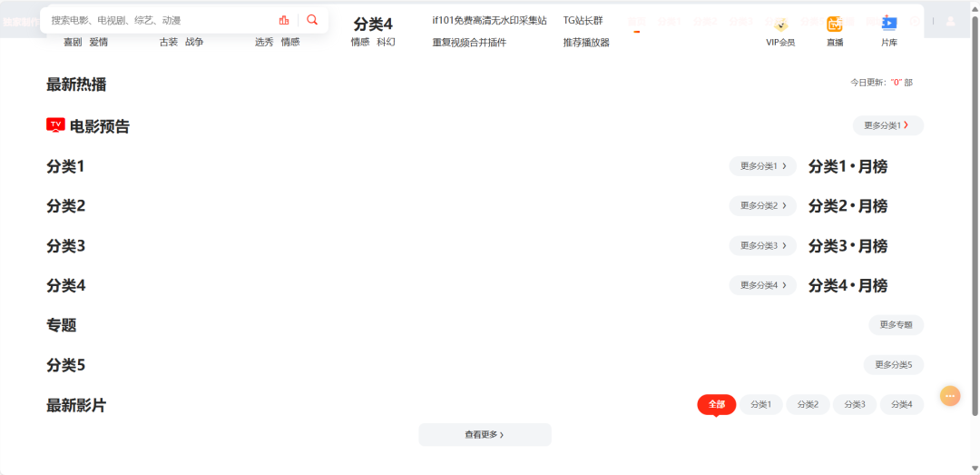
Task: Click the red magnifier search icon
Action: pyautogui.click(x=312, y=20)
